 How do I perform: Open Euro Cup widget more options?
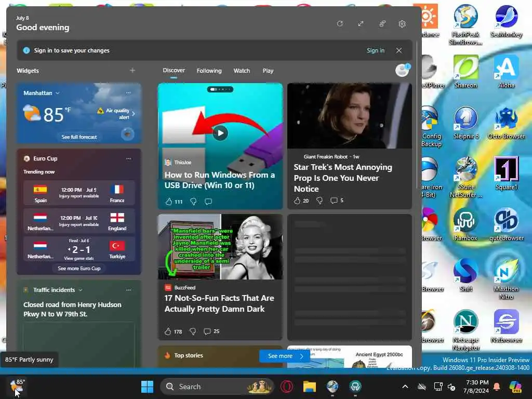point(129,158)
